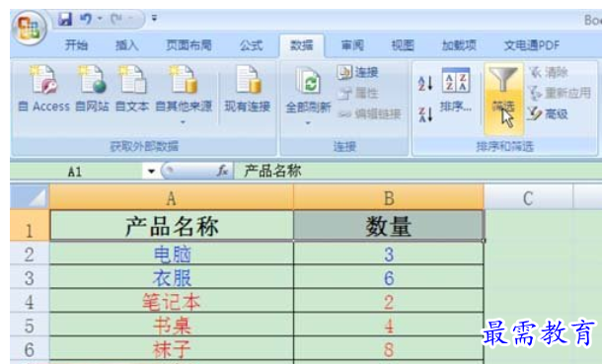Customize the Quick Access Toolbar dropdown

[154, 18]
